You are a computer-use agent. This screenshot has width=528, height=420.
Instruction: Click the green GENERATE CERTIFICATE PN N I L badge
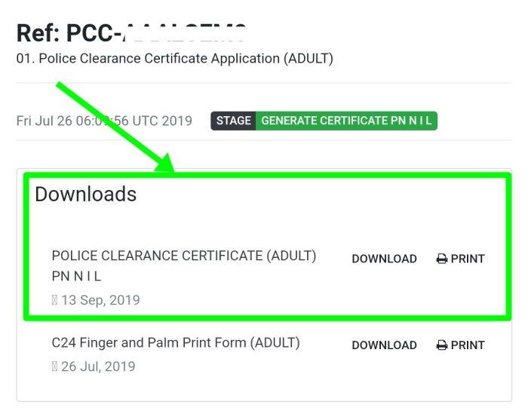346,121
